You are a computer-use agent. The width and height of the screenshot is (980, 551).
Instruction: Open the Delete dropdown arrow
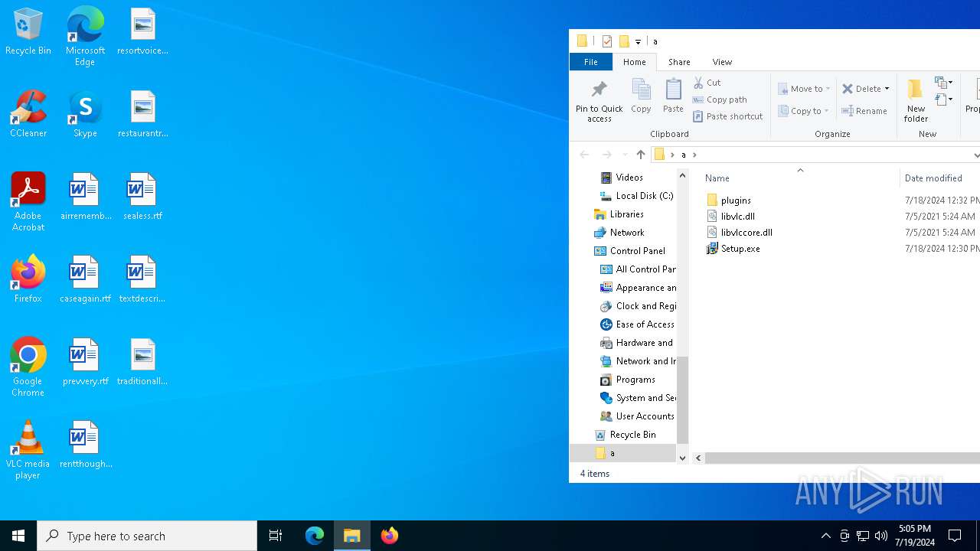(887, 89)
